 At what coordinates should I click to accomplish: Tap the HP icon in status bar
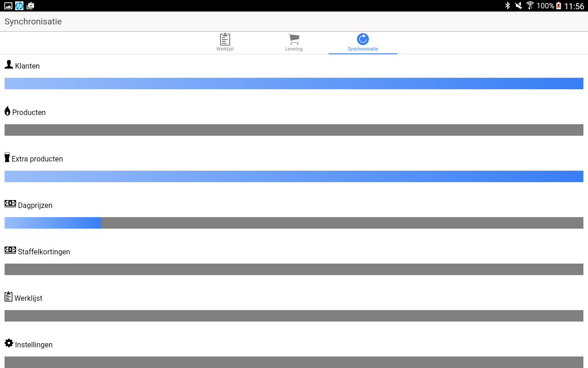(19, 6)
